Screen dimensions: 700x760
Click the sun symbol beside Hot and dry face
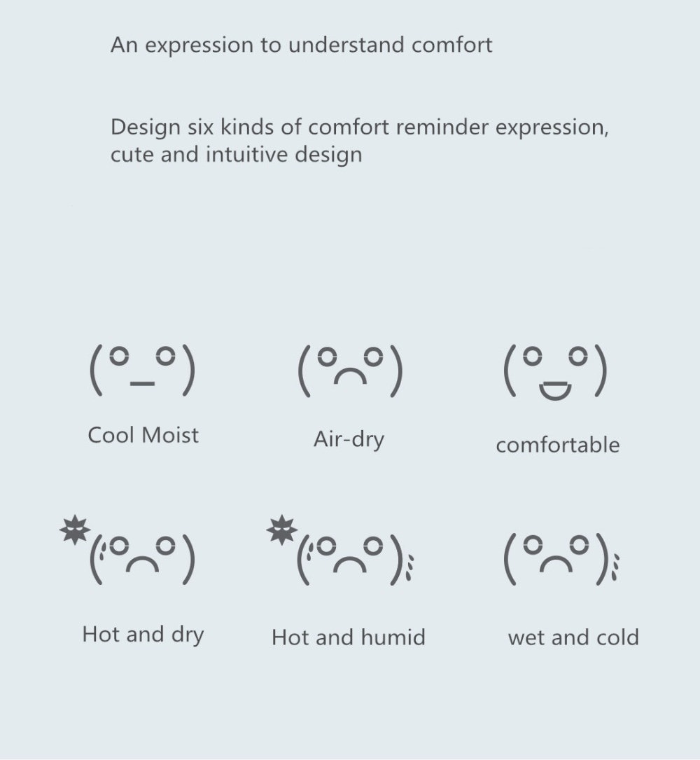(75, 530)
